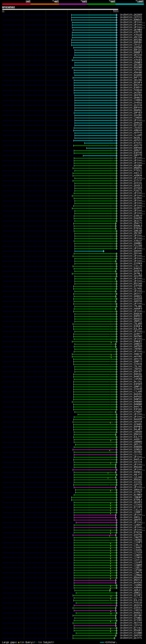Select the UniRef100_B9UNL8 entry
The width and height of the screenshot is (146, 644).
(131, 226)
